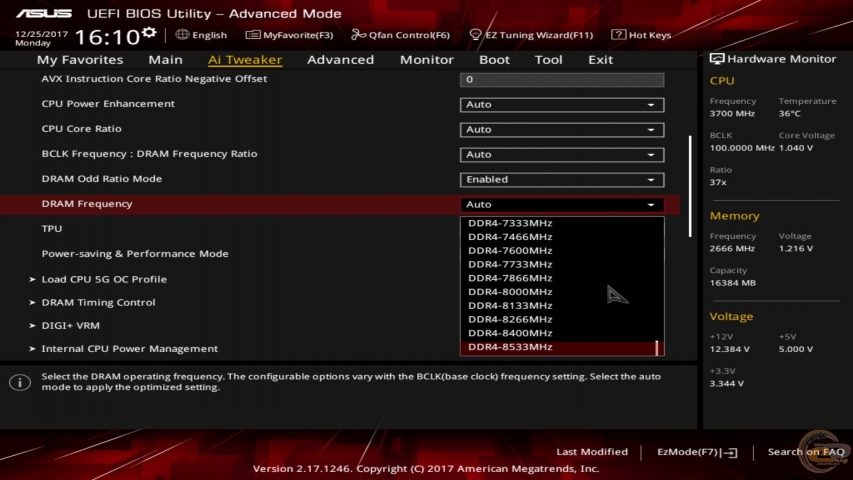Open Load CPU 5G OC Profile
The height and width of the screenshot is (480, 853).
(104, 280)
